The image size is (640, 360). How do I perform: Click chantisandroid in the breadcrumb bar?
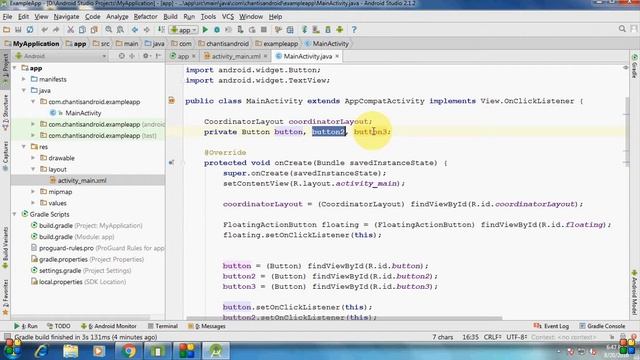[x=227, y=43]
